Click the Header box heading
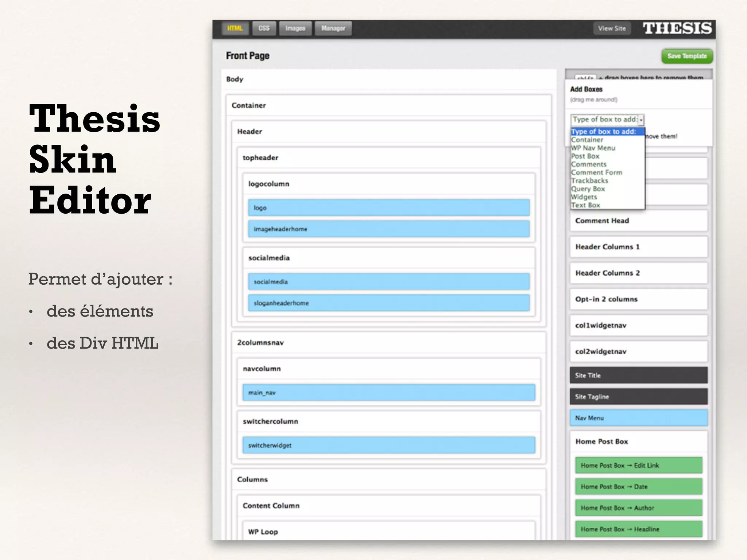Viewport: 747px width, 560px height. click(x=249, y=132)
